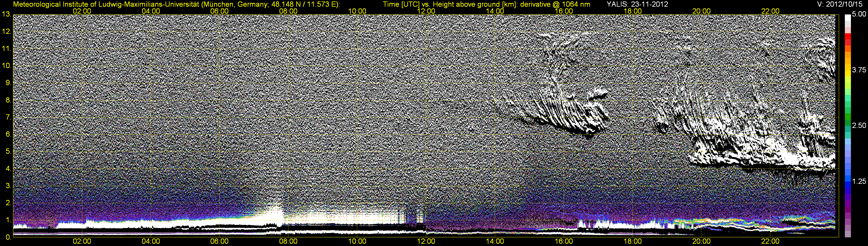Viewport: 868px width, 246px height.
Task: Click the 08:00 label on the top time axis
Action: tap(288, 11)
